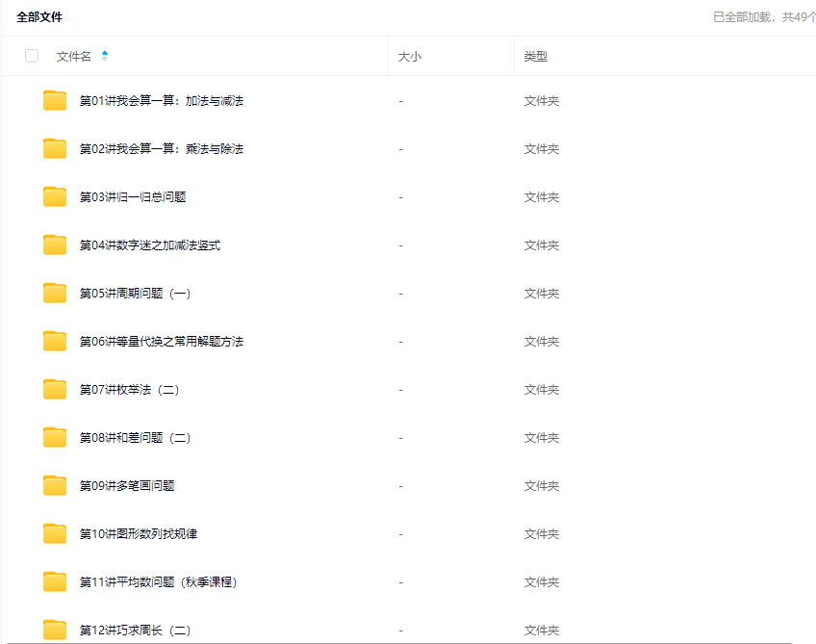
Task: Click the 全部文件 breadcrumb title
Action: (39, 17)
